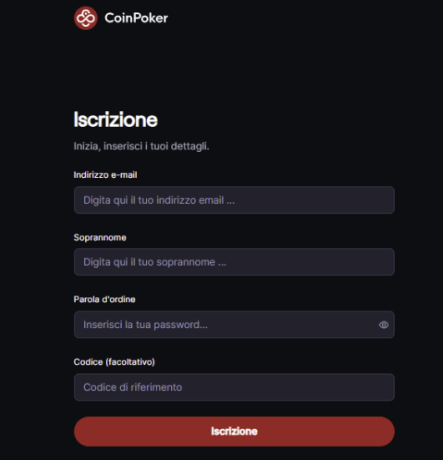Screen dimensions: 443x460
Task: Click the "Soprannome" field label
Action: coord(100,238)
